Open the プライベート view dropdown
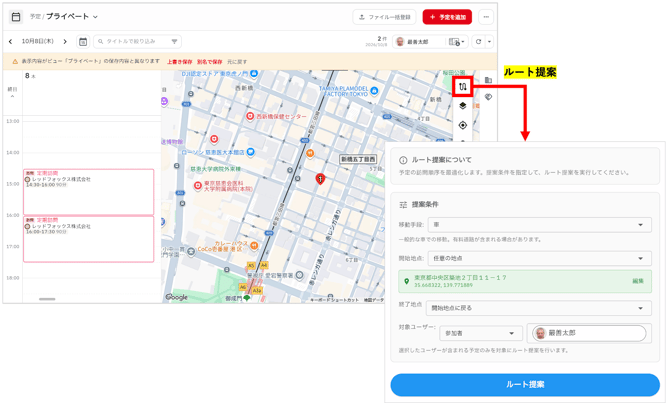 [72, 17]
